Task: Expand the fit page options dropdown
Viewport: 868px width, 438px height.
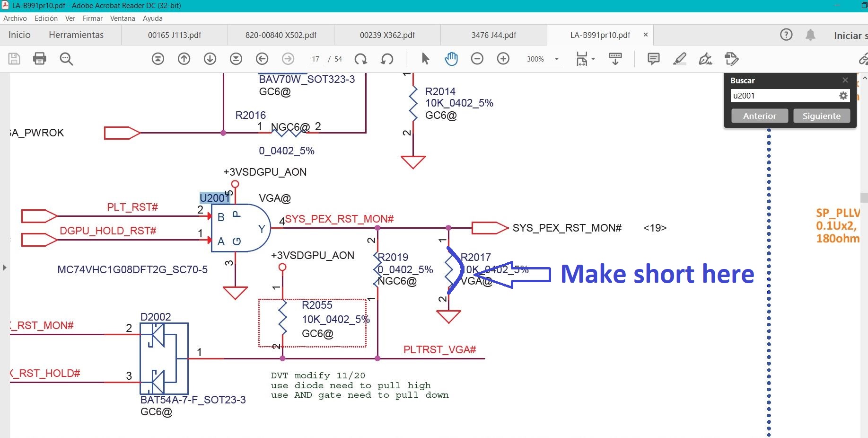Action: tap(593, 59)
